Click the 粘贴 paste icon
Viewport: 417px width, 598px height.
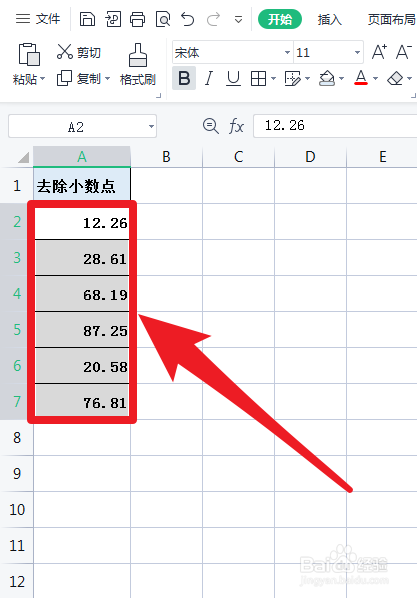(x=29, y=54)
